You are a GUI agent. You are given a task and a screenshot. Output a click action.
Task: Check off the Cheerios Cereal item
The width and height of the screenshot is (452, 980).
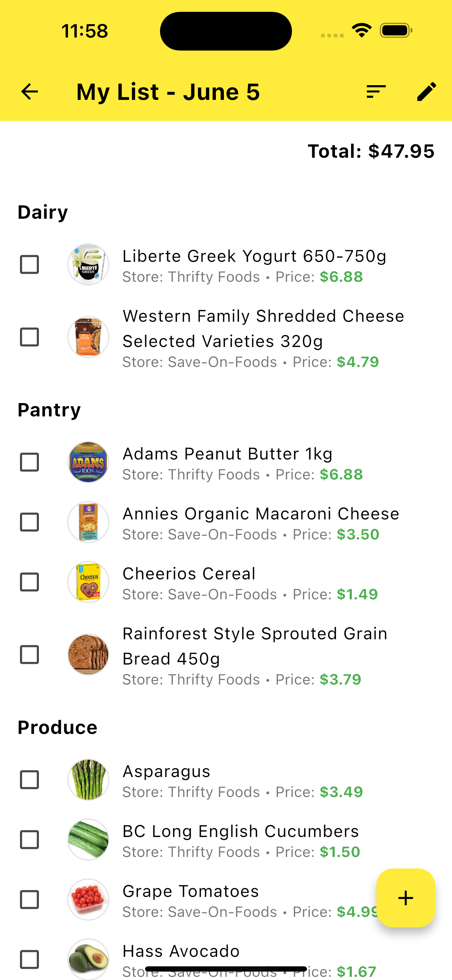coord(29,582)
